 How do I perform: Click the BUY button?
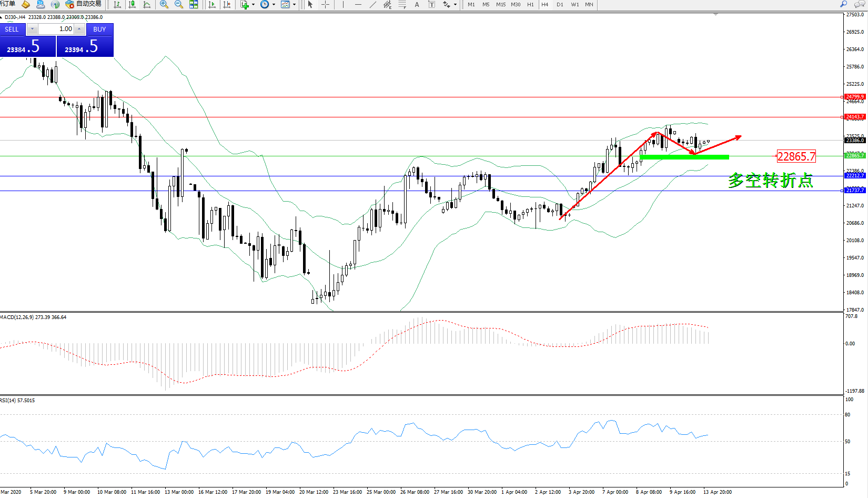(99, 29)
